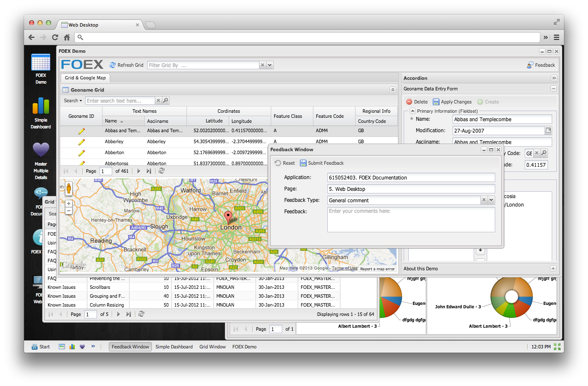The height and width of the screenshot is (386, 588).
Task: Click the bar chart quick-launch icon in the taskbar
Action: point(72,347)
